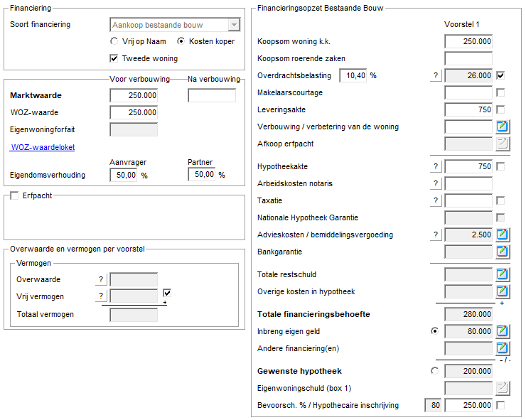Click the Koopsom woning k.k. field
526x420 pixels.
(468, 41)
